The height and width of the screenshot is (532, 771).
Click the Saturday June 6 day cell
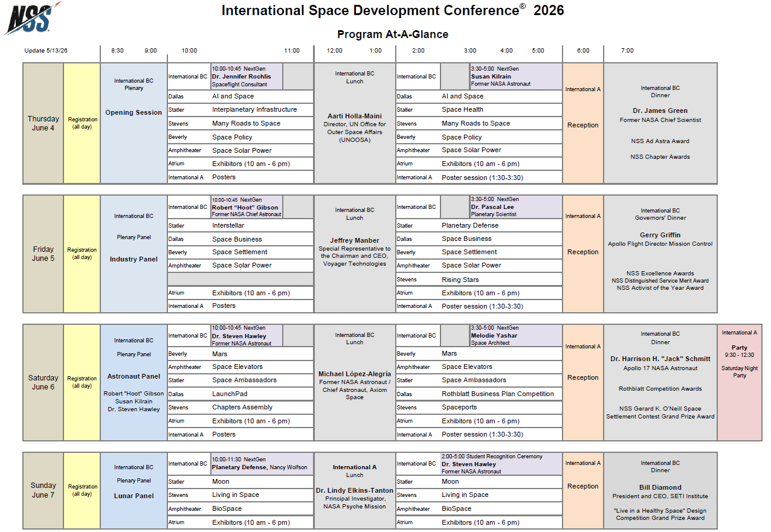coord(44,382)
